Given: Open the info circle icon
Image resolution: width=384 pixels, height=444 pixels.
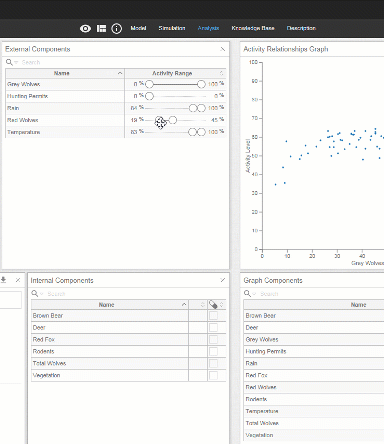Looking at the screenshot, I should coord(116,29).
